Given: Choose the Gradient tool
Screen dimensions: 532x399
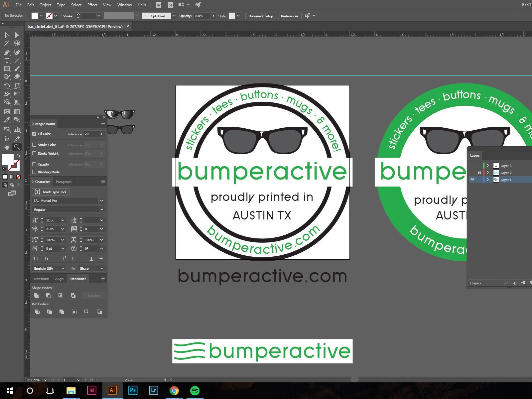Looking at the screenshot, I should 17,112.
